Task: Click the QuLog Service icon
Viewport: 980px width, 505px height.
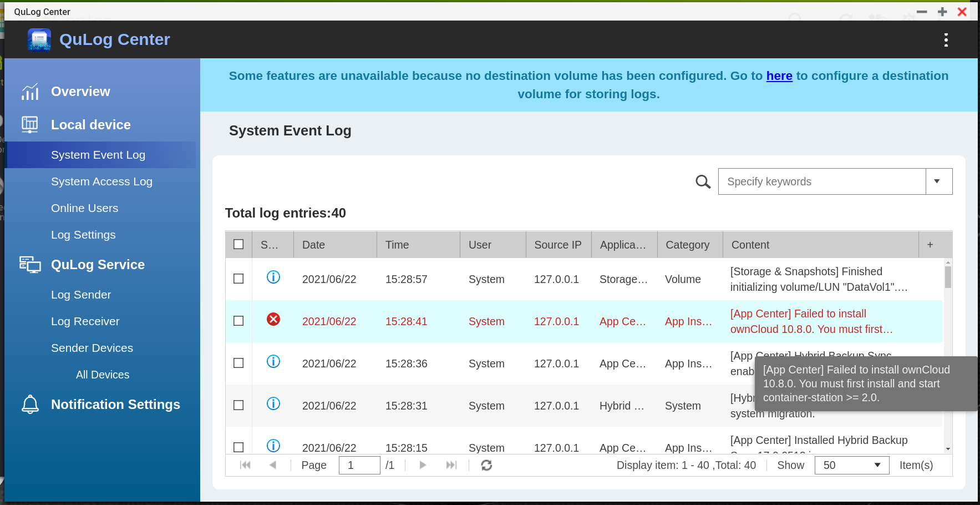Action: tap(30, 265)
